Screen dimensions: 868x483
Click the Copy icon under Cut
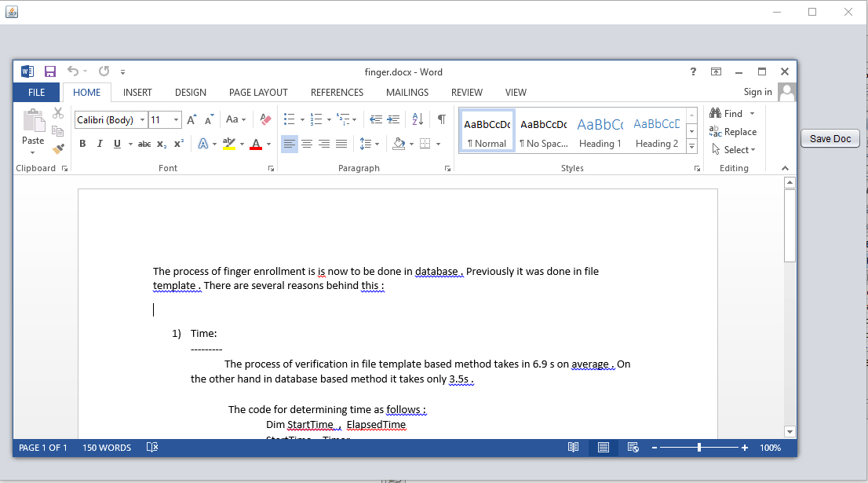point(57,132)
